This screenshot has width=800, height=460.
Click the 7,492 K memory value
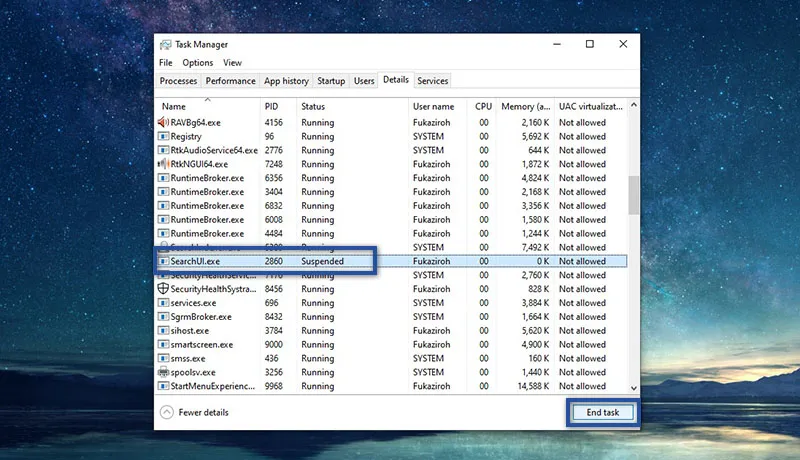pyautogui.click(x=535, y=247)
